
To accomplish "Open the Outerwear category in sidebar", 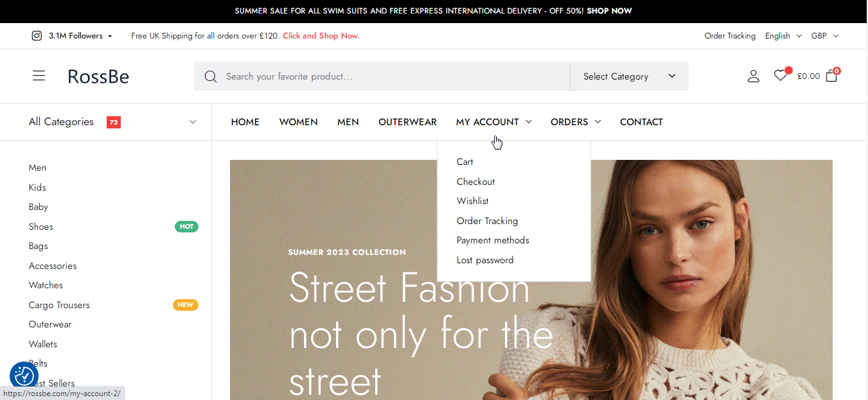I will coord(50,324).
